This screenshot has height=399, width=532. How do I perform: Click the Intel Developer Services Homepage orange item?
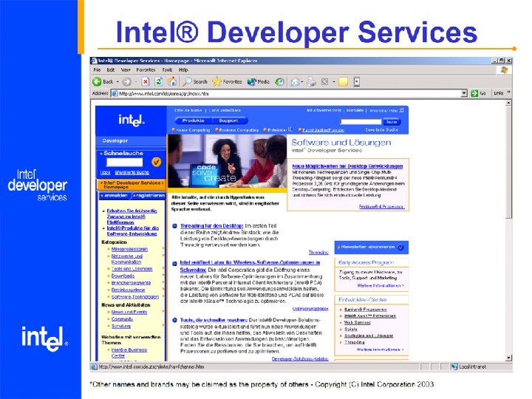pos(132,185)
